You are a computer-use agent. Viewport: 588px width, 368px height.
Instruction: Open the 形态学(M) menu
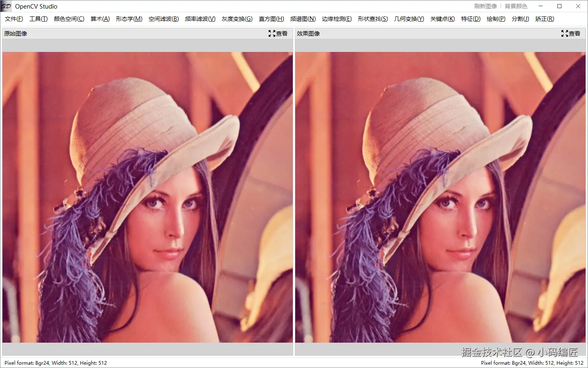[x=129, y=19]
